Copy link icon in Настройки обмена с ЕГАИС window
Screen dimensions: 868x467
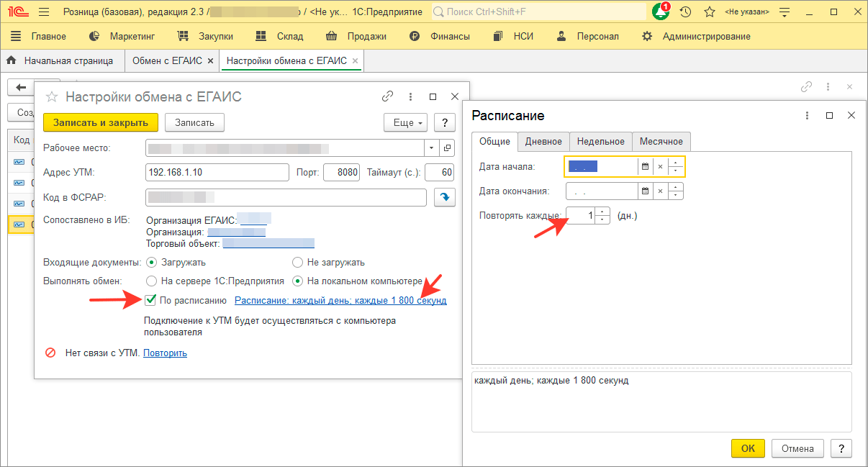(x=387, y=96)
